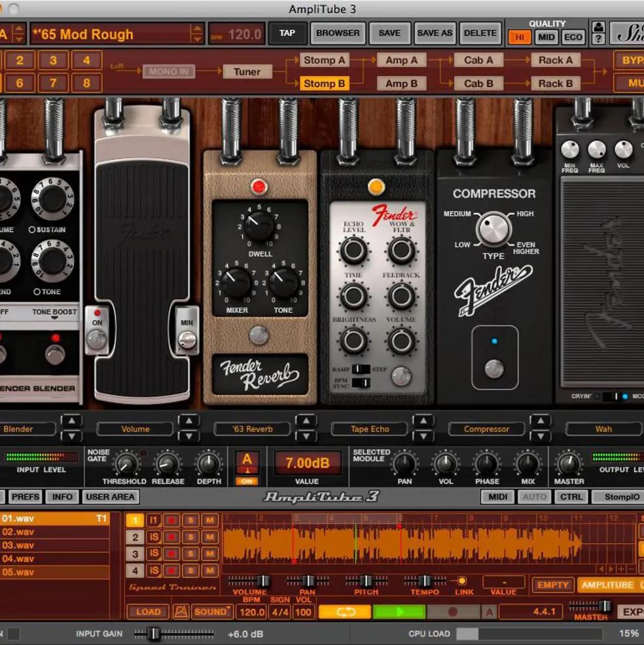Click the SAVE AS button
Image resolution: width=644 pixels, height=645 pixels.
(x=435, y=33)
